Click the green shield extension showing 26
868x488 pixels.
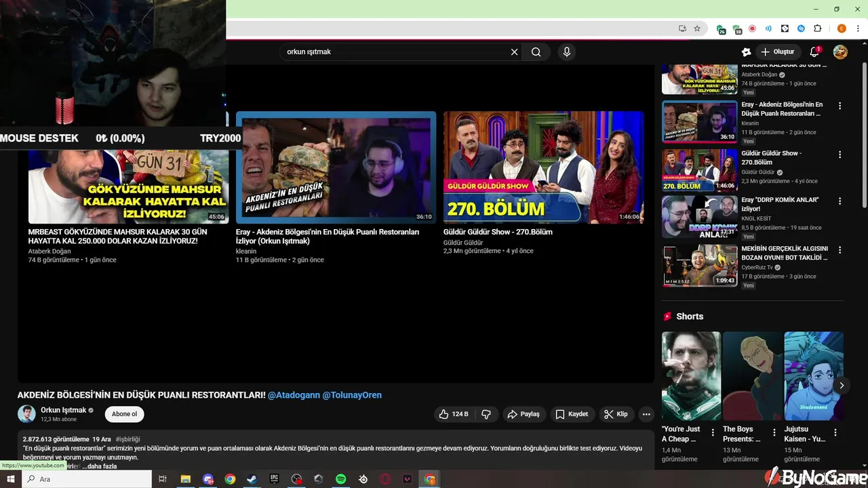[x=721, y=29]
